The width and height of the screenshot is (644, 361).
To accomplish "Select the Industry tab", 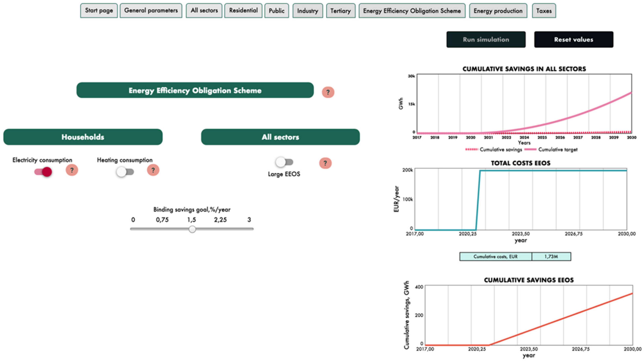I will tap(307, 11).
